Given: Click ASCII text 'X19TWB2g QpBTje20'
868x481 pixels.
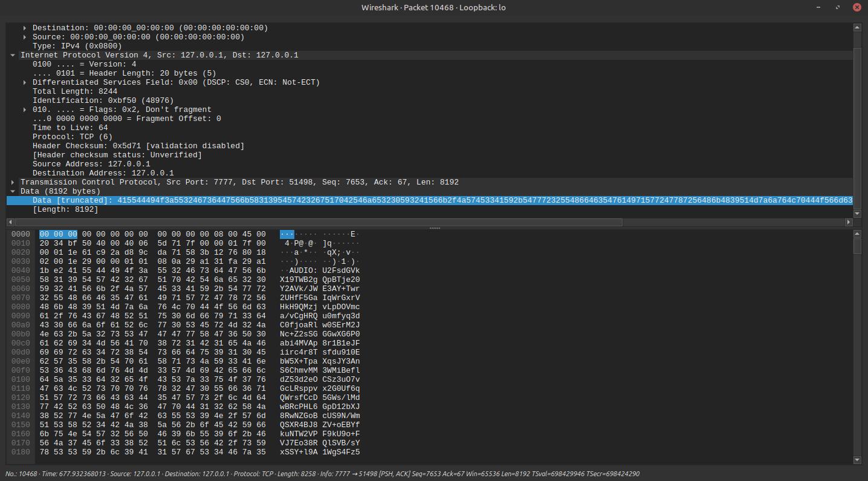Looking at the screenshot, I should pyautogui.click(x=320, y=280).
